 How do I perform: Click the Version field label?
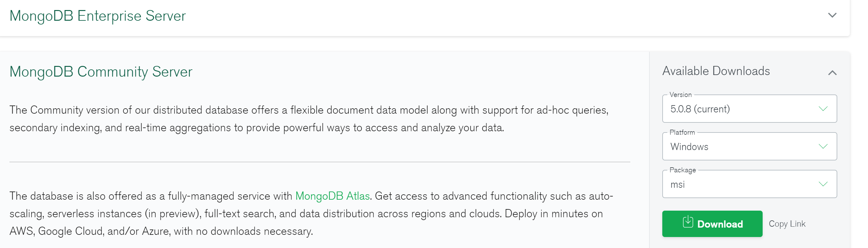[x=680, y=95]
